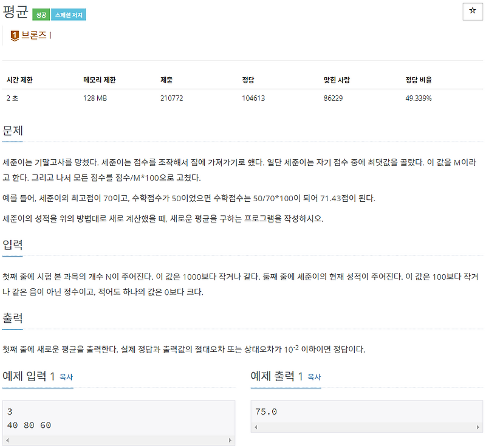Click the 제출 count 210772

tap(172, 97)
